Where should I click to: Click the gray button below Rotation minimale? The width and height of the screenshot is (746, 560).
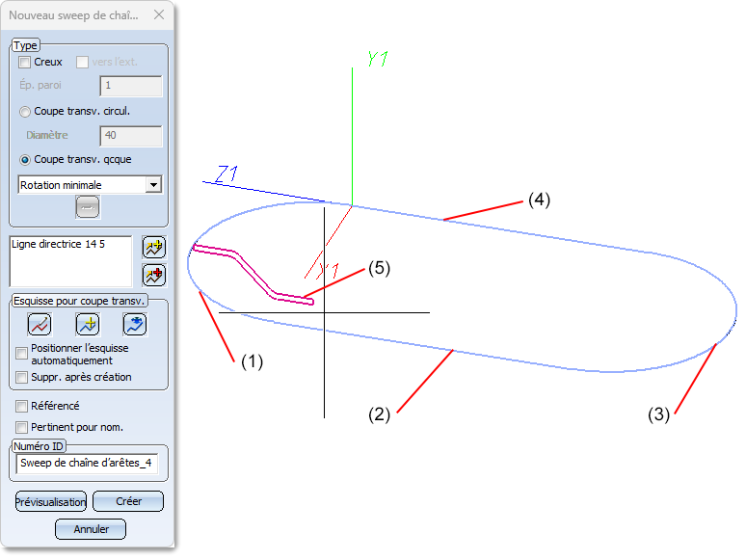click(88, 207)
